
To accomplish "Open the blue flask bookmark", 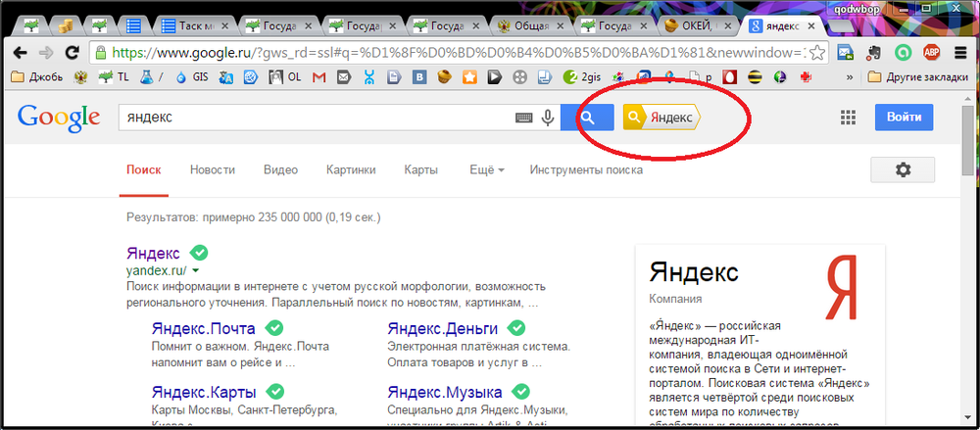I will (x=151, y=77).
